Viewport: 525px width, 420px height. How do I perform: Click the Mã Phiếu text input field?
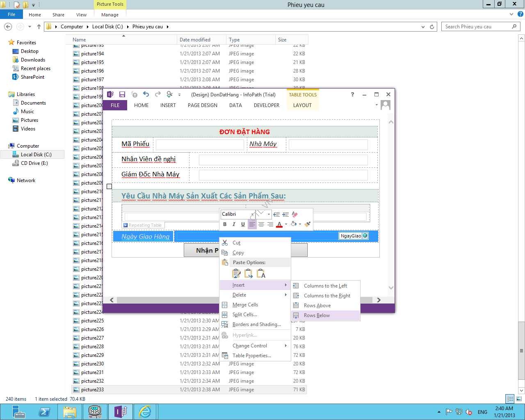point(200,144)
